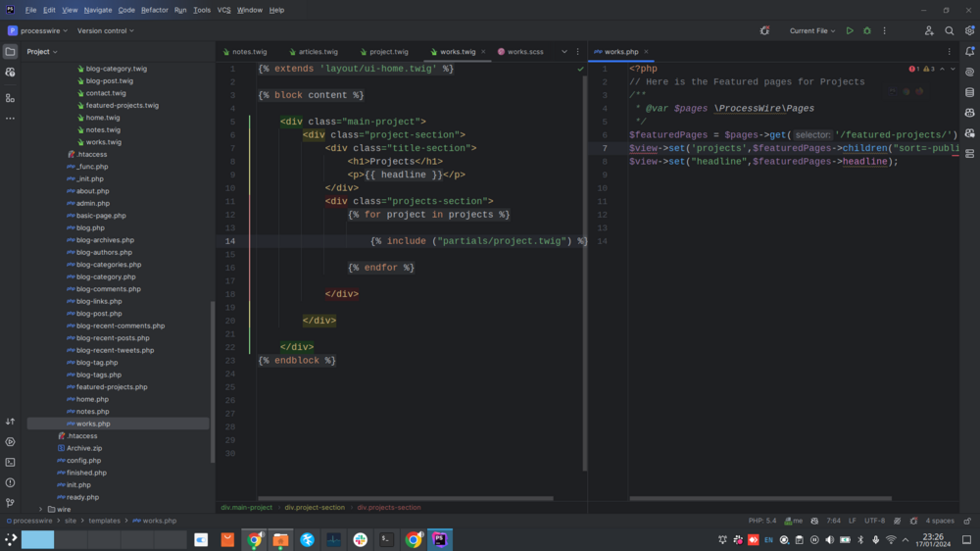The height and width of the screenshot is (551, 980).
Task: Open the Current File run configuration dropdown
Action: tap(812, 30)
